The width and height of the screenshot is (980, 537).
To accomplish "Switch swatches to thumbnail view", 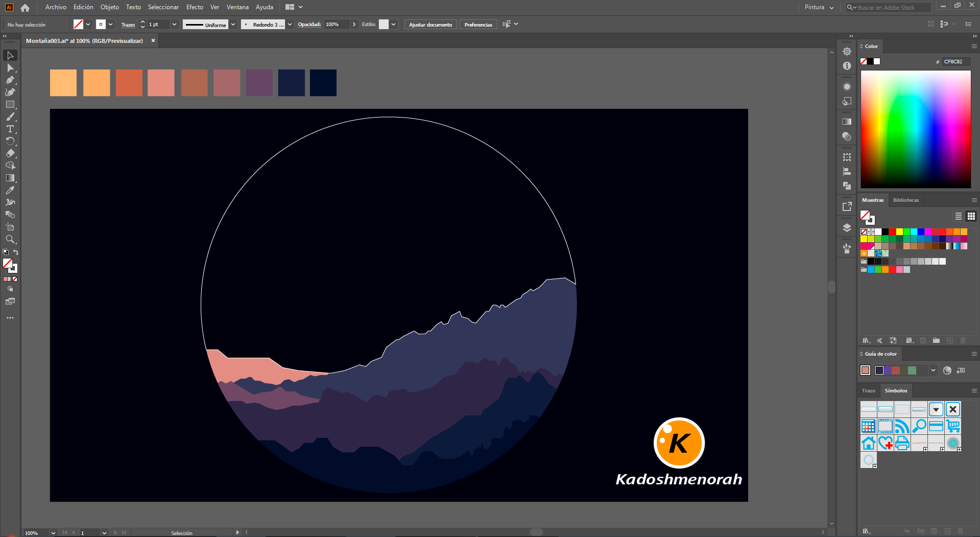I will point(971,216).
